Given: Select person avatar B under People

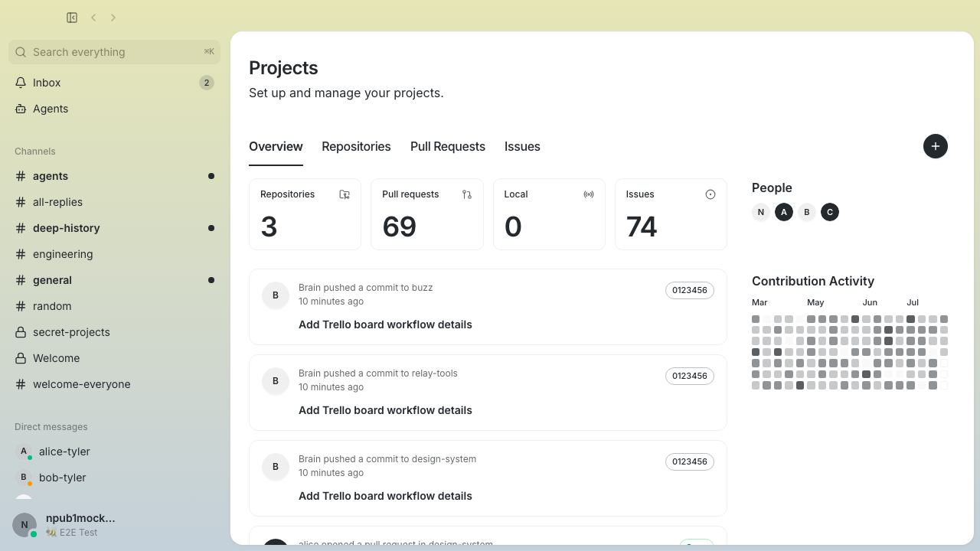Looking at the screenshot, I should coord(807,212).
